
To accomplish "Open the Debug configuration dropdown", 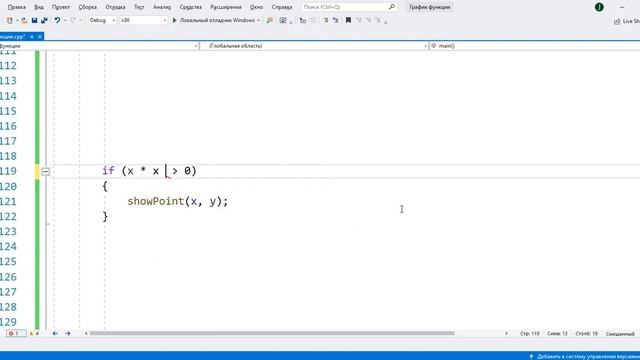I will 102,20.
